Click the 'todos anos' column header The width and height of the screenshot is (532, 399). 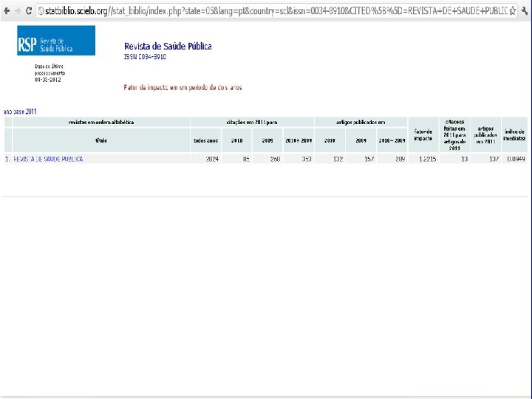pyautogui.click(x=205, y=140)
